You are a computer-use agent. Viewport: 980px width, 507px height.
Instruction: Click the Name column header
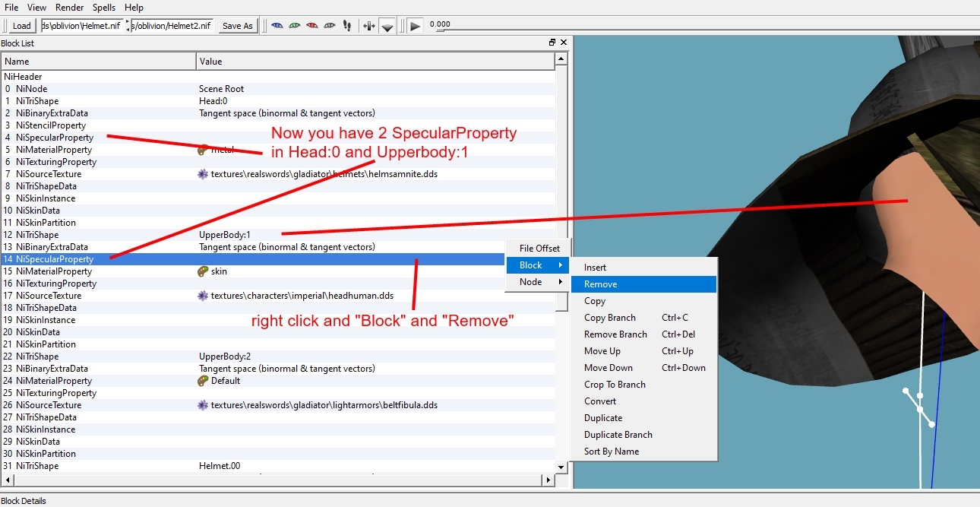point(98,62)
